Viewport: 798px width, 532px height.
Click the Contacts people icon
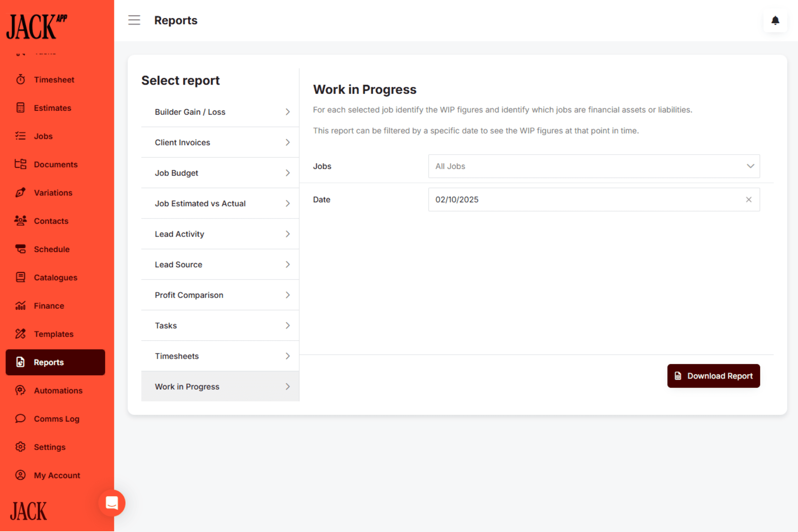pyautogui.click(x=21, y=221)
